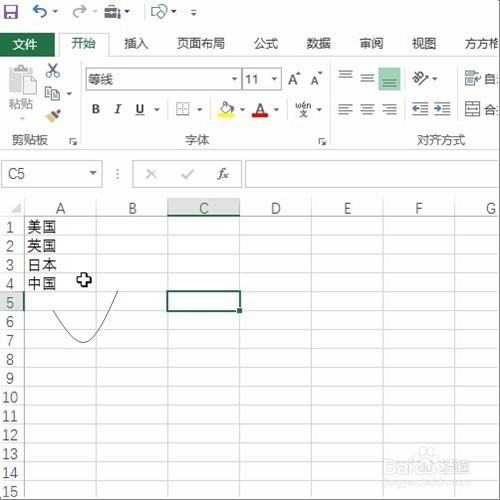Click the align text right icon
Screen dimensions: 500x500
[x=389, y=109]
